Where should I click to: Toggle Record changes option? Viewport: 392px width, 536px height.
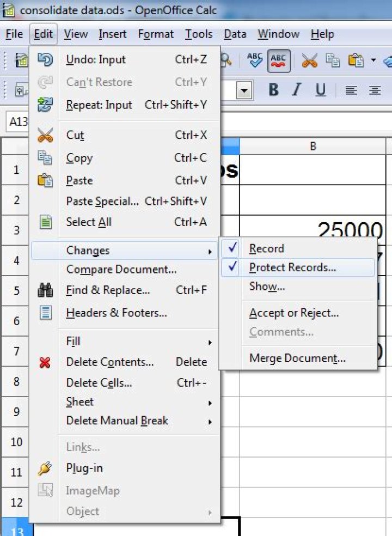tap(266, 248)
